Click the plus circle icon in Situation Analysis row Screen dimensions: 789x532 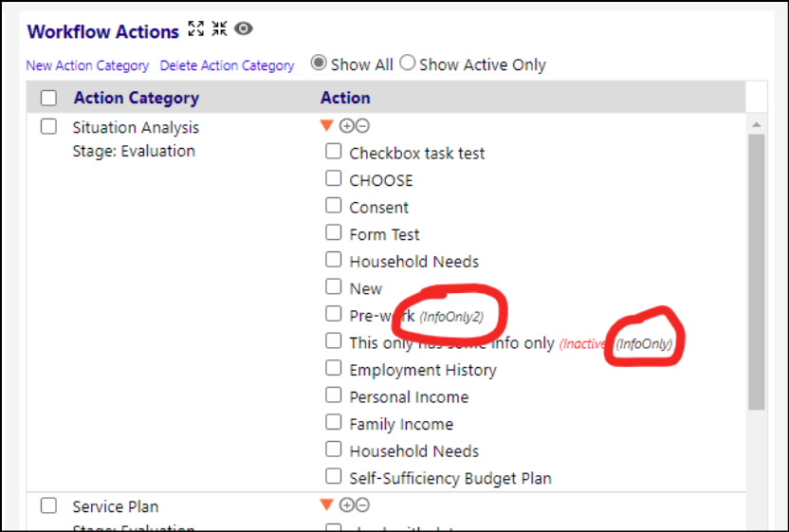pyautogui.click(x=347, y=126)
